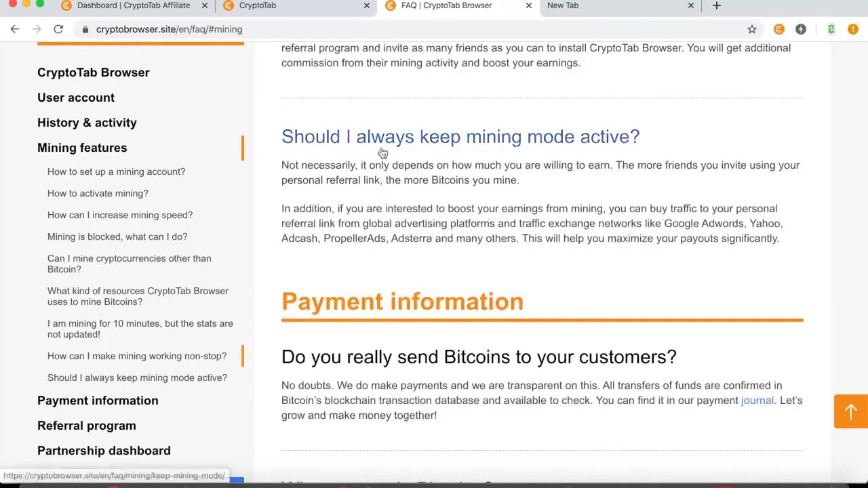Image resolution: width=868 pixels, height=488 pixels.
Task: Open the green extension icon in toolbar
Action: [831, 29]
